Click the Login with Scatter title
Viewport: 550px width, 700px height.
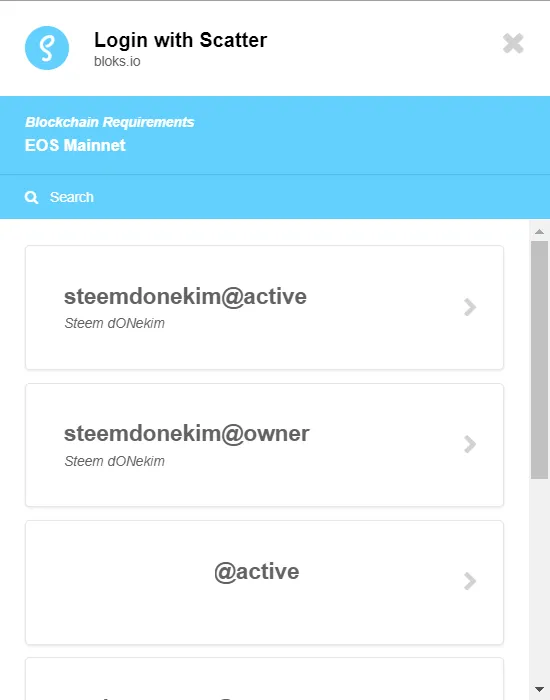pyautogui.click(x=180, y=40)
